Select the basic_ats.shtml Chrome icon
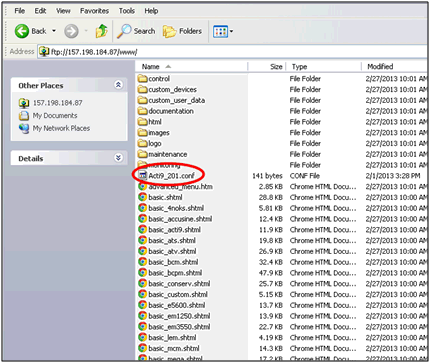 [143, 240]
